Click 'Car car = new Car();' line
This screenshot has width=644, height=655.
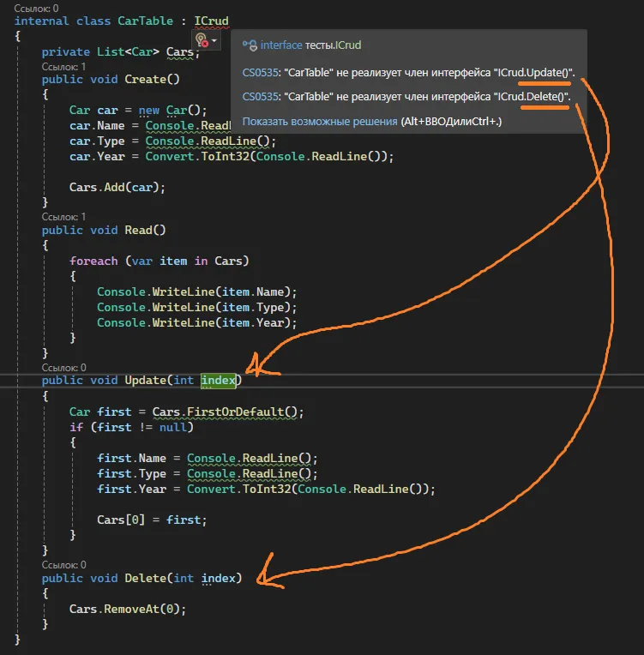click(x=138, y=111)
